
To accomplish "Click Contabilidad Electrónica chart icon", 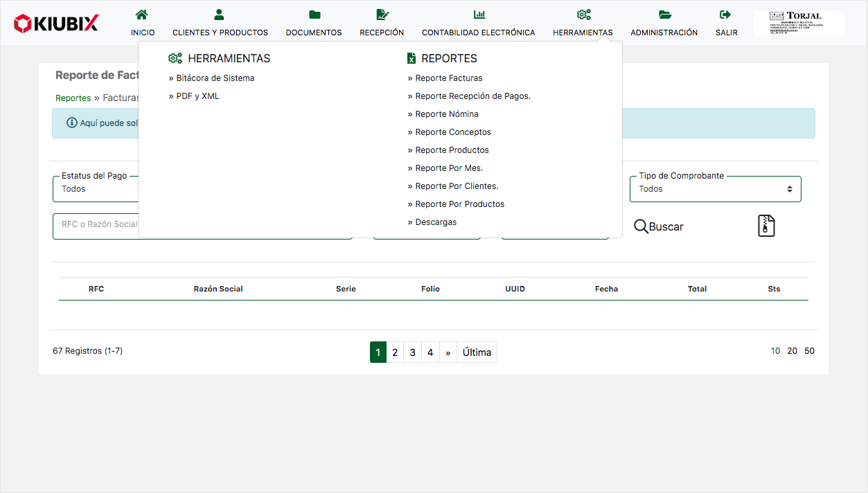I will point(479,15).
